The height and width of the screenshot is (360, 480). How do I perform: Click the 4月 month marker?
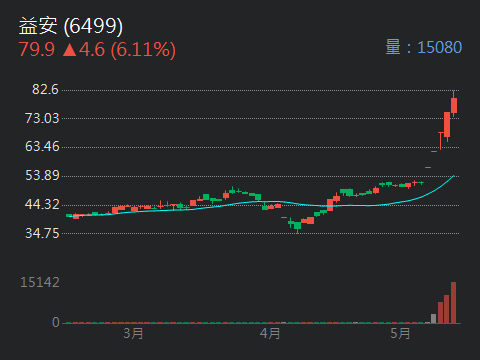(x=270, y=333)
